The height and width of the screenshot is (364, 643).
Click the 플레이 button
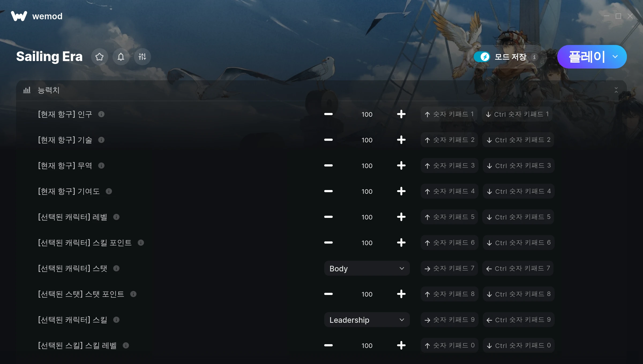pos(587,57)
